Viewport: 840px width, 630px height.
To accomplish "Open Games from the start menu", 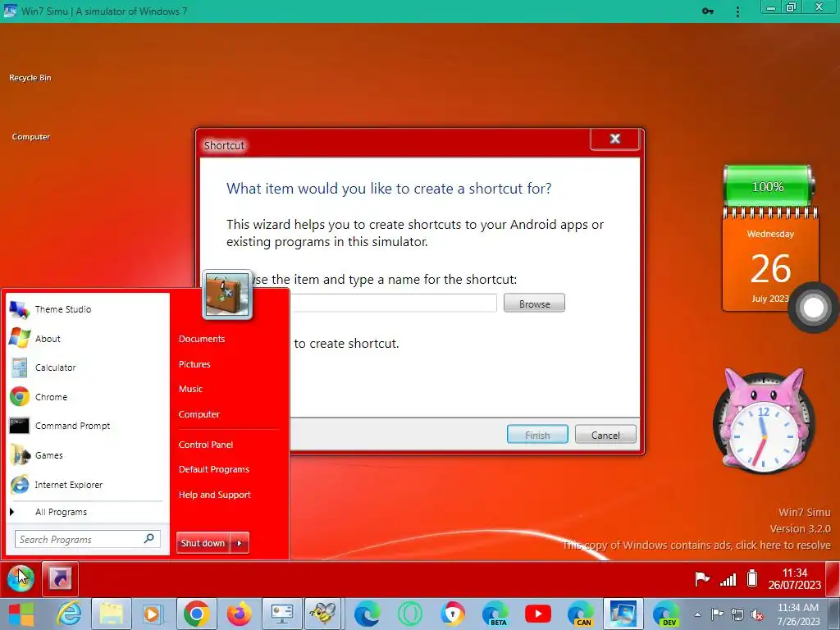I will pyautogui.click(x=85, y=455).
